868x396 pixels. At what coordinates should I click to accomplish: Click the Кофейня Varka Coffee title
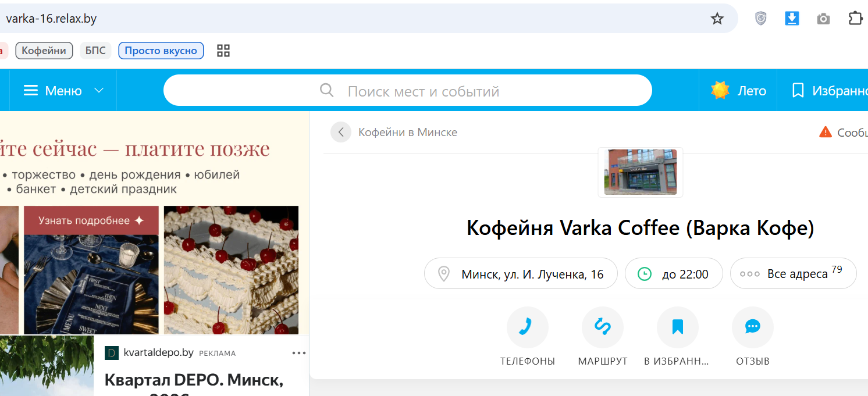pyautogui.click(x=640, y=228)
